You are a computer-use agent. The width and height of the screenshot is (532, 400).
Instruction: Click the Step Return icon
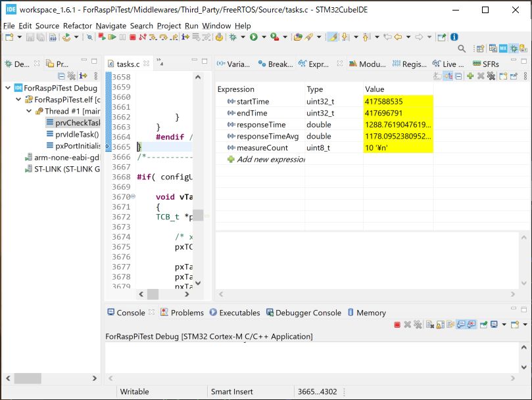pyautogui.click(x=174, y=37)
